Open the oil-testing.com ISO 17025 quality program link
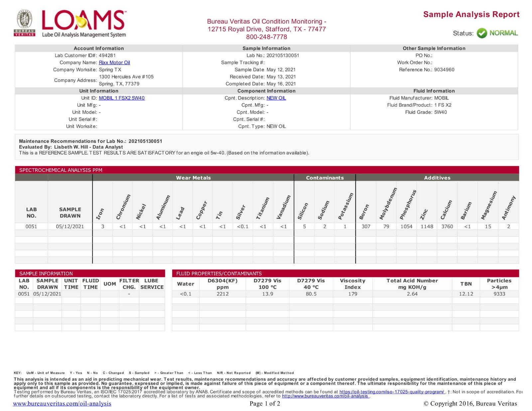532x411 pixels. click(392, 392)
